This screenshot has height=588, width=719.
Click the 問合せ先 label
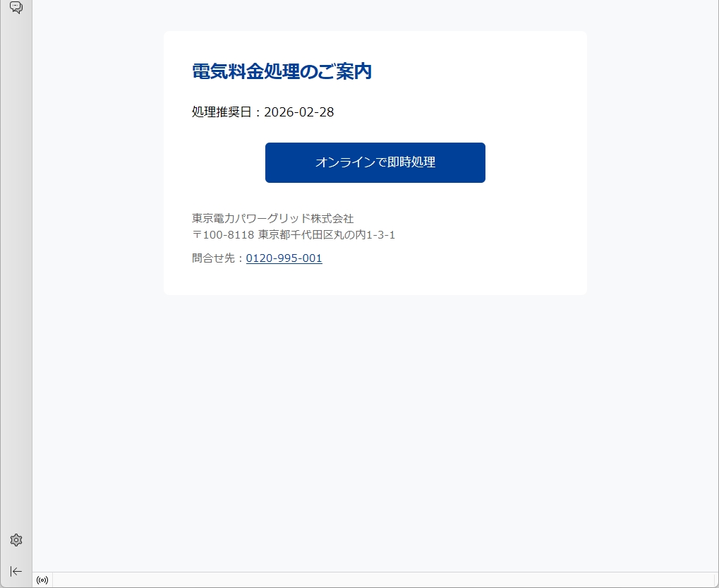pyautogui.click(x=213, y=258)
